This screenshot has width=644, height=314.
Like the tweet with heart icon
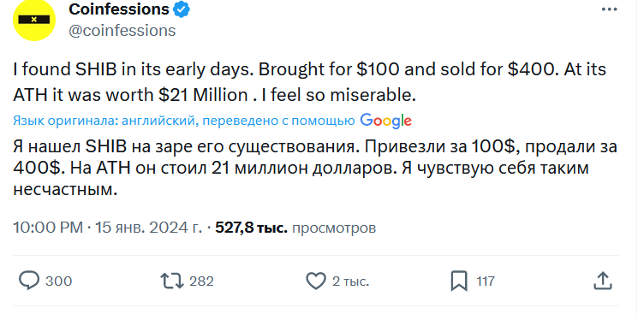click(316, 281)
